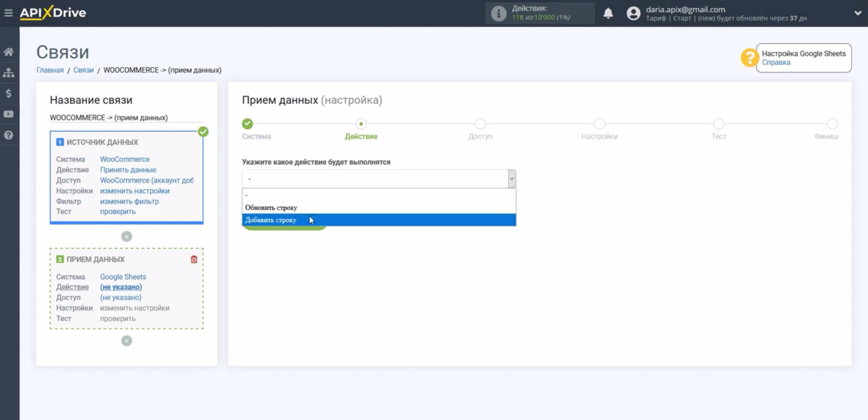Screen dimensions: 868x420
Task: Click the Действие step marker
Action: (361, 124)
